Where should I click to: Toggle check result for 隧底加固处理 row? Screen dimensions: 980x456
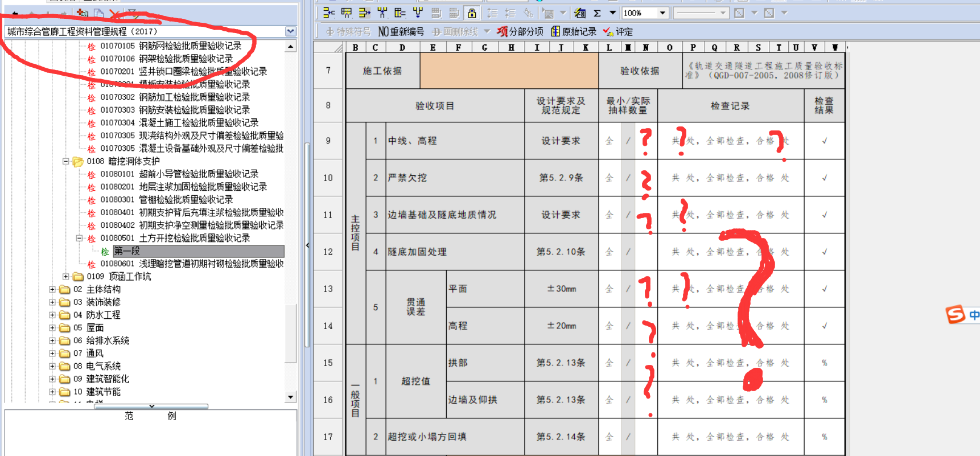pos(824,252)
